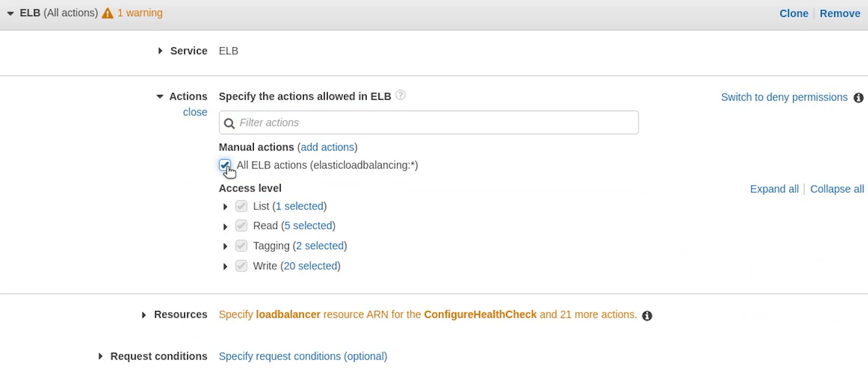Toggle the List access level checkbox
Image resolution: width=868 pixels, height=370 pixels.
pos(241,206)
